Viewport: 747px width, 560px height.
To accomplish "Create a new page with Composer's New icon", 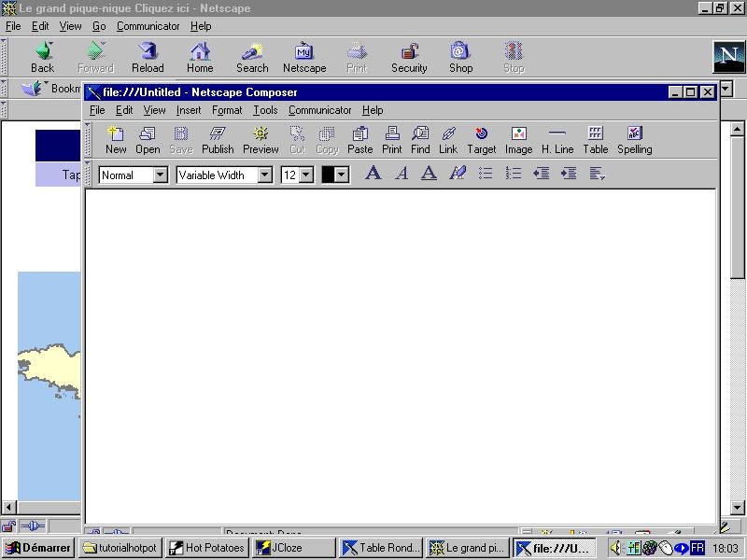I will (116, 141).
